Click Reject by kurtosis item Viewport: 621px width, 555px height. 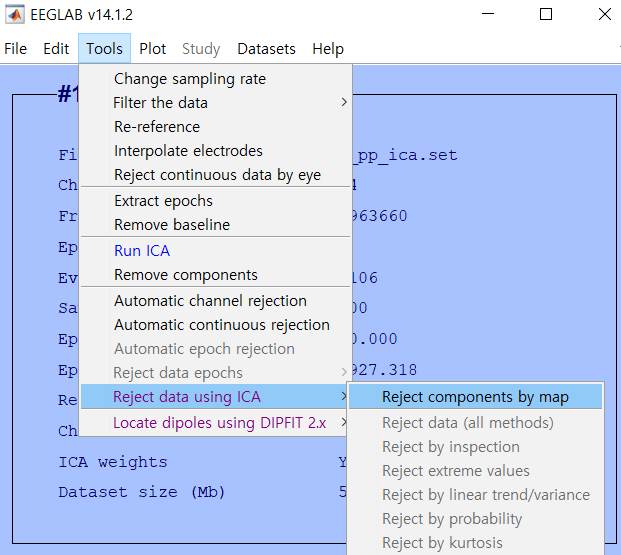pyautogui.click(x=475, y=543)
